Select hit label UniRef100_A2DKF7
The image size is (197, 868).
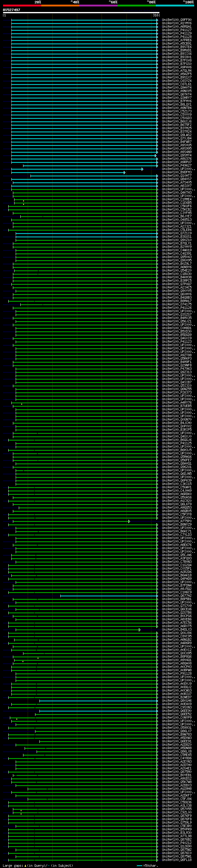coord(176,796)
